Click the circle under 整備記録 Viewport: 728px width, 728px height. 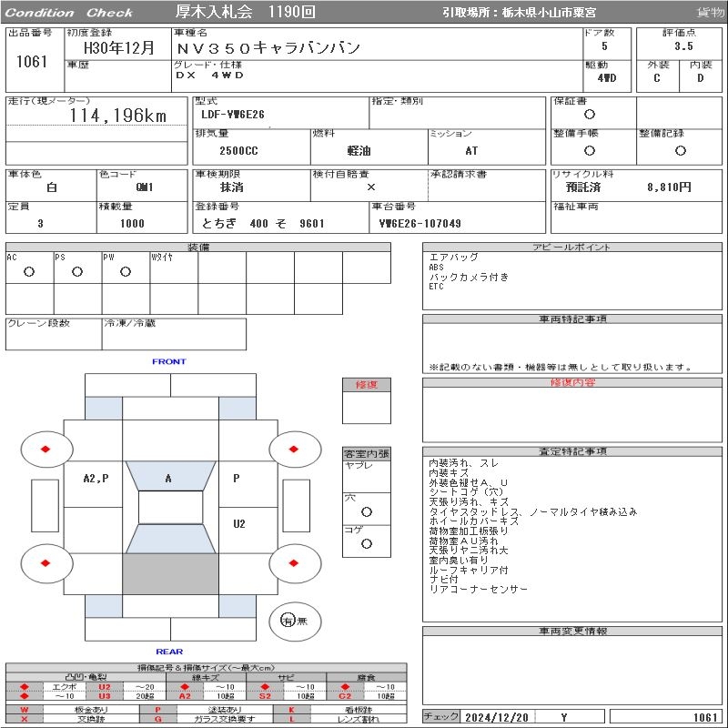tap(681, 150)
